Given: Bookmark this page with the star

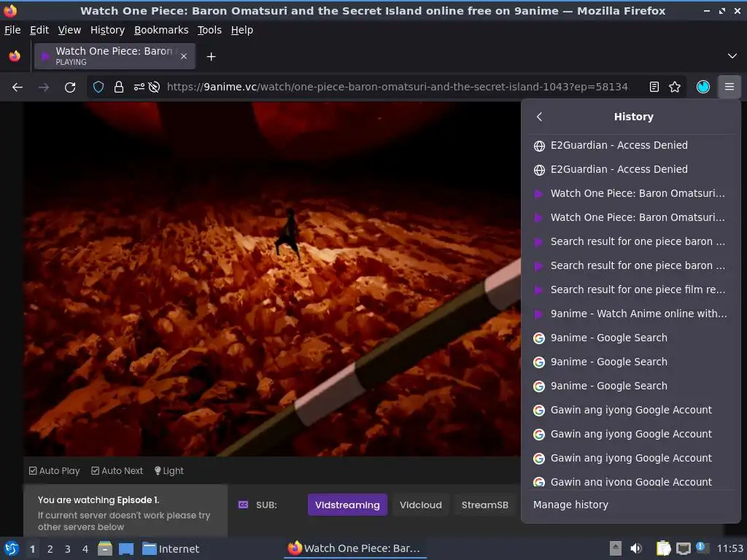Looking at the screenshot, I should [x=675, y=87].
